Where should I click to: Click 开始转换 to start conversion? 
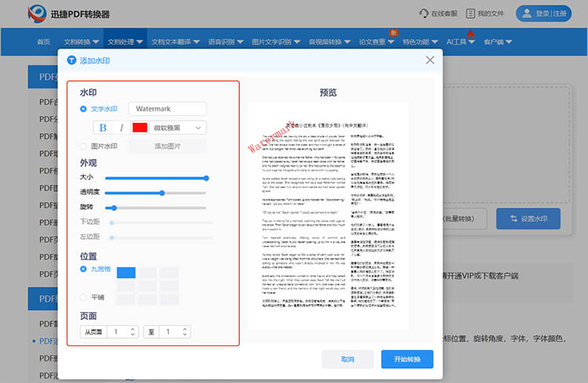[407, 360]
